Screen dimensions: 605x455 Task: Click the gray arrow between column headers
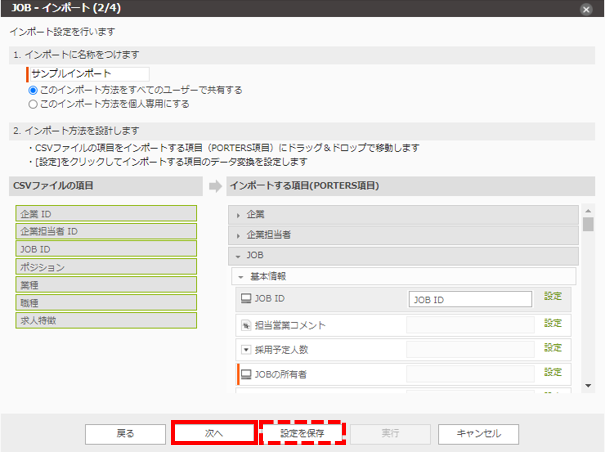(215, 186)
